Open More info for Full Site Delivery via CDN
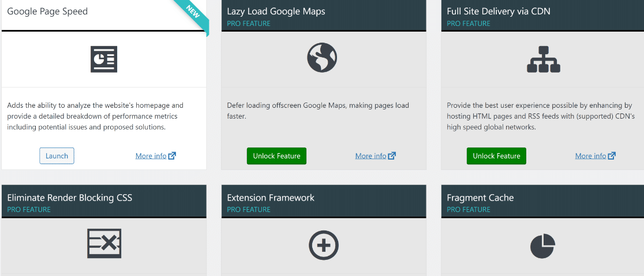The height and width of the screenshot is (276, 644). (590, 156)
